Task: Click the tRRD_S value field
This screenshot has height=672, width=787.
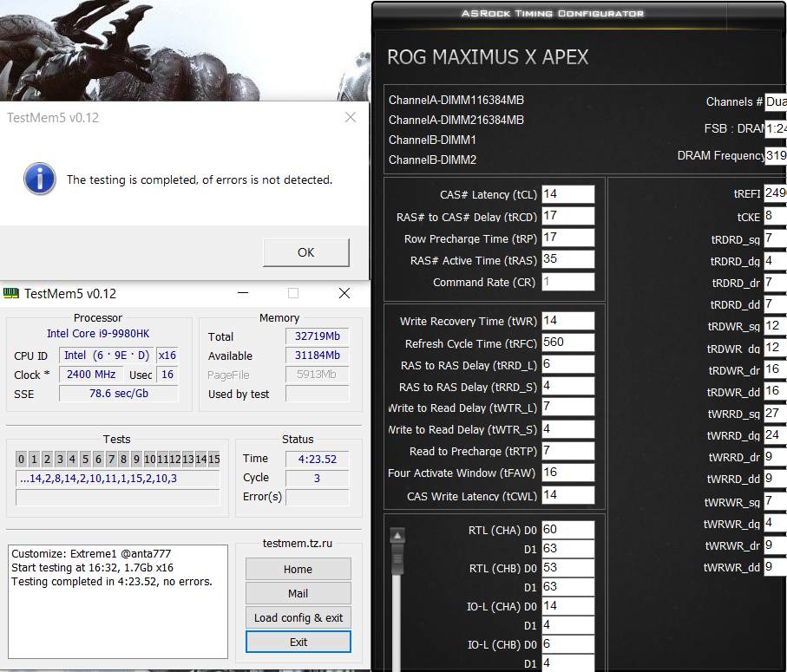Action: pos(568,386)
